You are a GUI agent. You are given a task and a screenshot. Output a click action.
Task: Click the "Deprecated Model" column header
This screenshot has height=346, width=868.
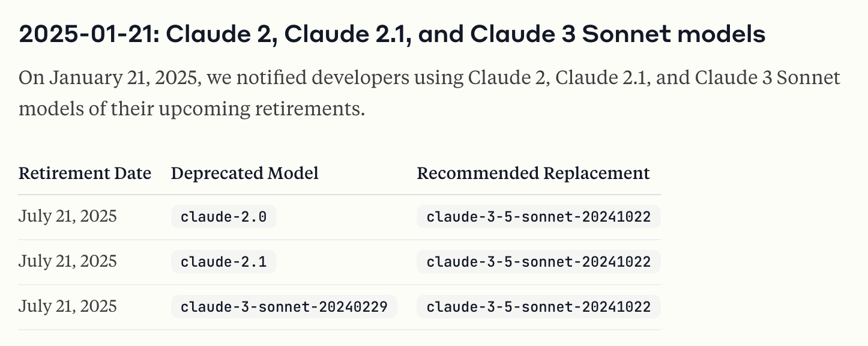244,174
